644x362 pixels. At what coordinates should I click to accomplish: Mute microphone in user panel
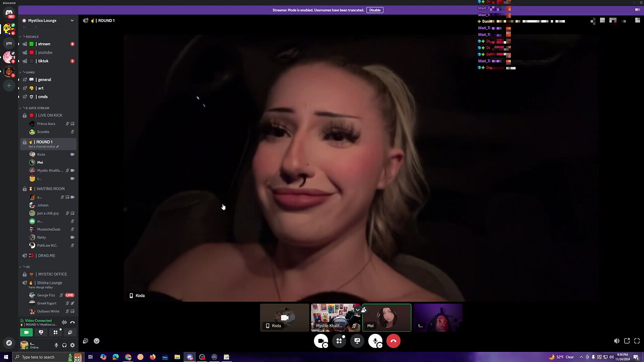coord(56,345)
